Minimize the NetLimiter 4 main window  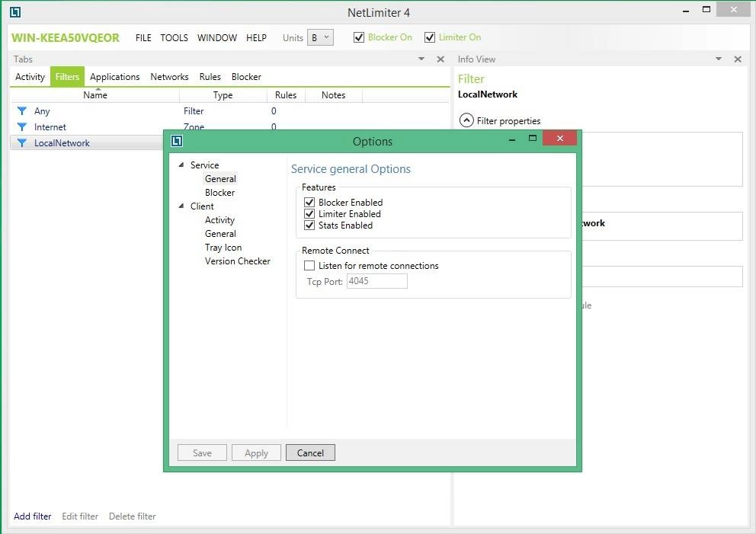[x=686, y=11]
